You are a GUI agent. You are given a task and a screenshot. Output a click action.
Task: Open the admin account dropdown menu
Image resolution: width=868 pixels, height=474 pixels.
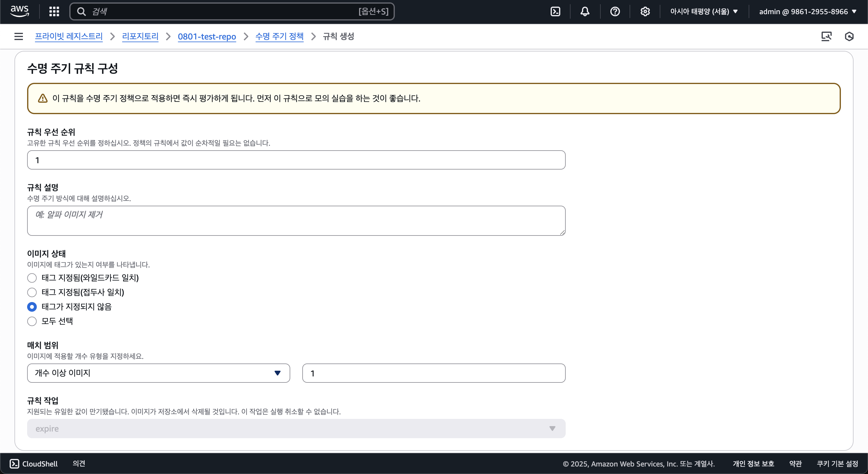(x=807, y=11)
